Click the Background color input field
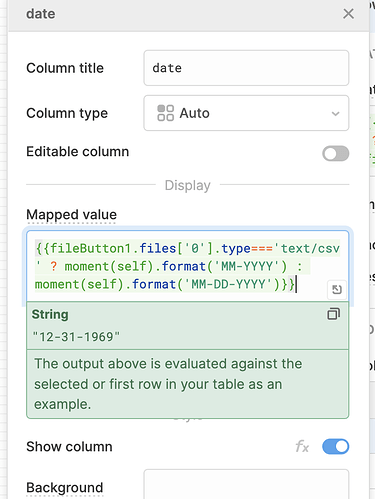The height and width of the screenshot is (499, 375). point(246,484)
